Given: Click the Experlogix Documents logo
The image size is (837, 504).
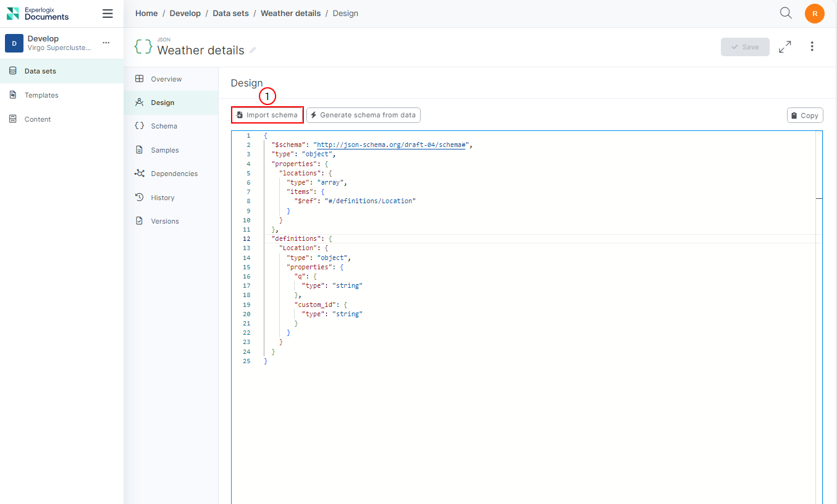Looking at the screenshot, I should click(x=38, y=14).
